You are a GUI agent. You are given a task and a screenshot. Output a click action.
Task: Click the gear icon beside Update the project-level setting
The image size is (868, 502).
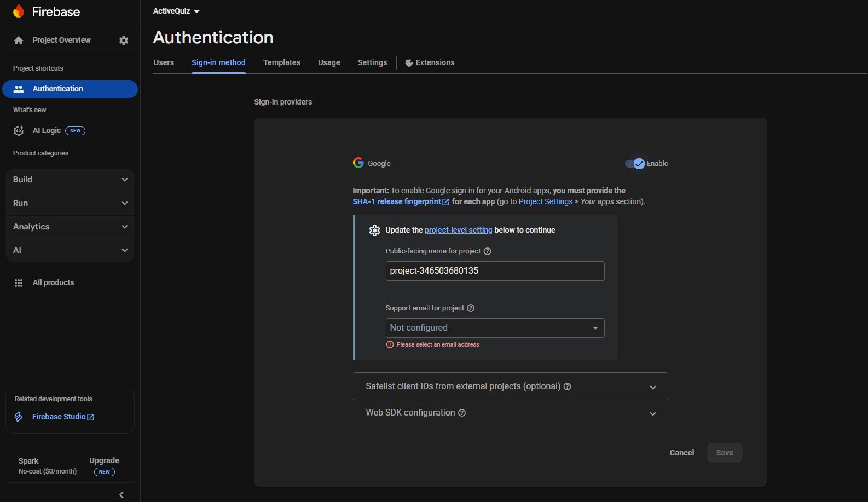click(x=374, y=230)
